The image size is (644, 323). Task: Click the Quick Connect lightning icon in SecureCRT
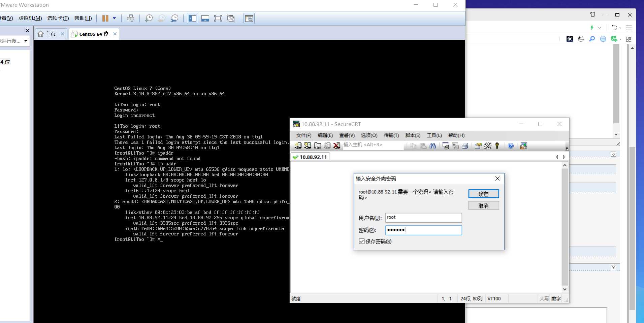(x=308, y=146)
